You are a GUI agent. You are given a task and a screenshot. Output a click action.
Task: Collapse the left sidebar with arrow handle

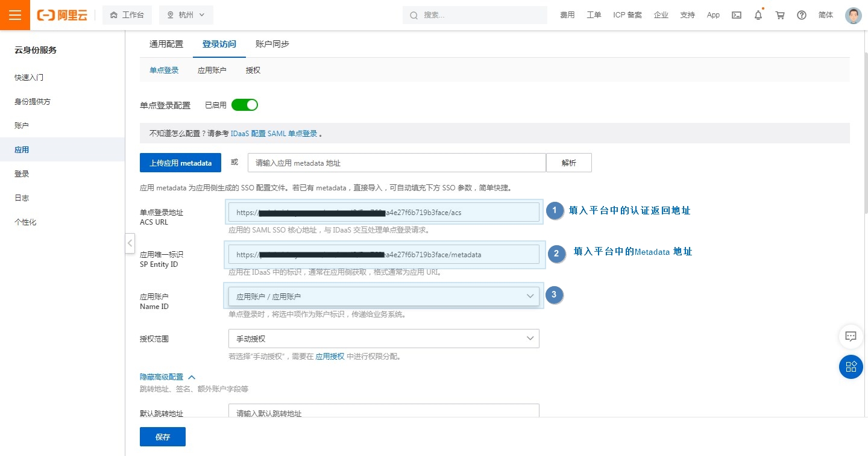[130, 243]
